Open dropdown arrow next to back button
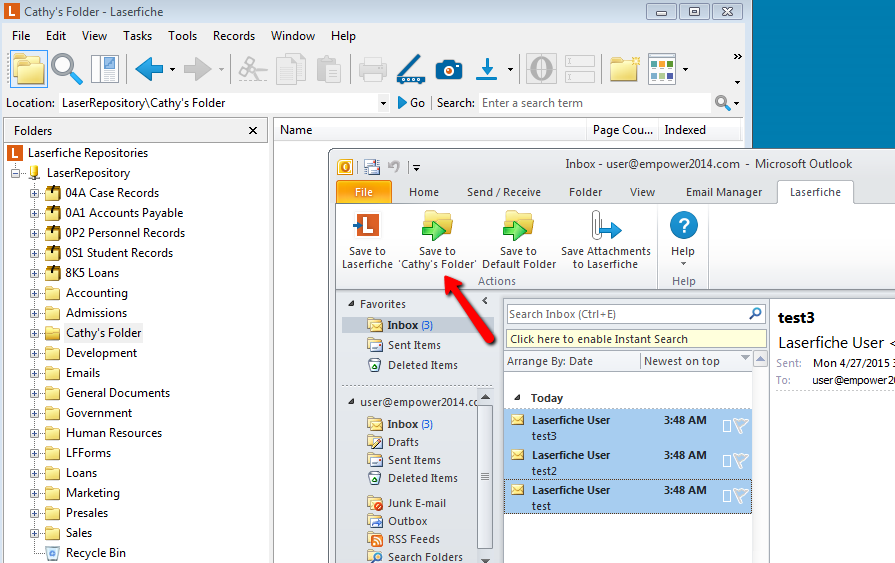This screenshot has height=563, width=895. (172, 69)
